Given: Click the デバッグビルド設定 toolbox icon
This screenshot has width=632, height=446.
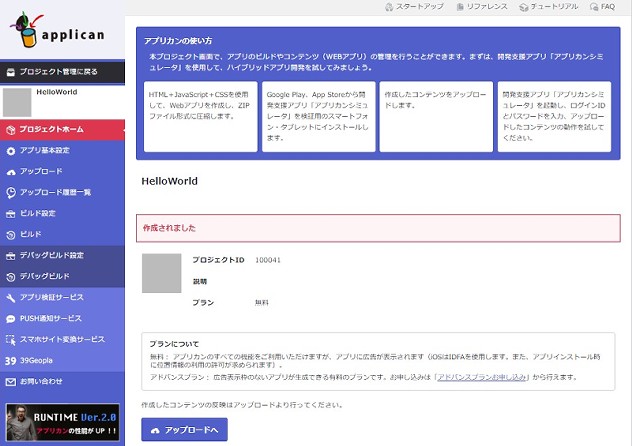Looking at the screenshot, I should coord(11,256).
